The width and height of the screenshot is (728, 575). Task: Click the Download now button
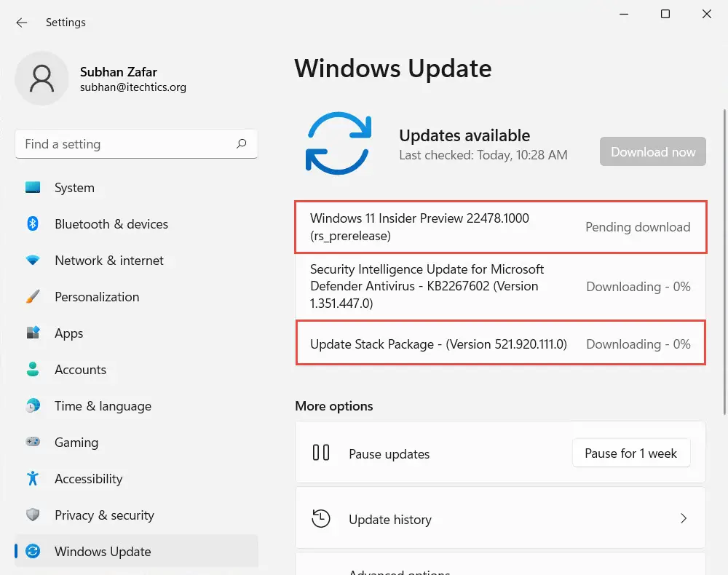[653, 151]
